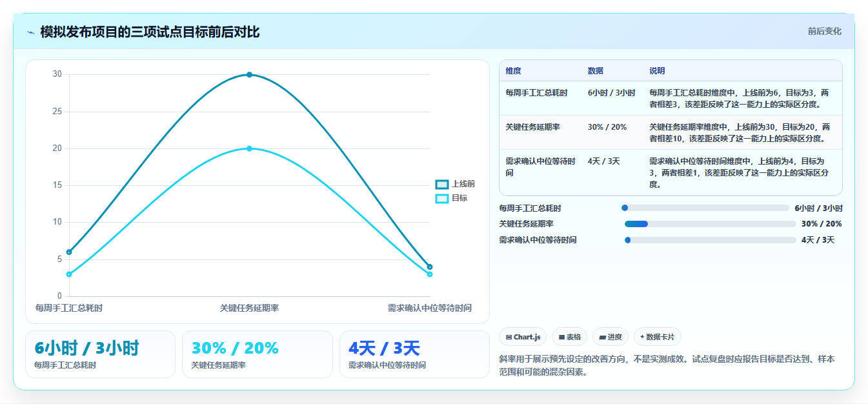868x404 pixels.
Task: Select the 目标 point above 每周手工汇总耗时 axis label
Action: pyautogui.click(x=69, y=274)
